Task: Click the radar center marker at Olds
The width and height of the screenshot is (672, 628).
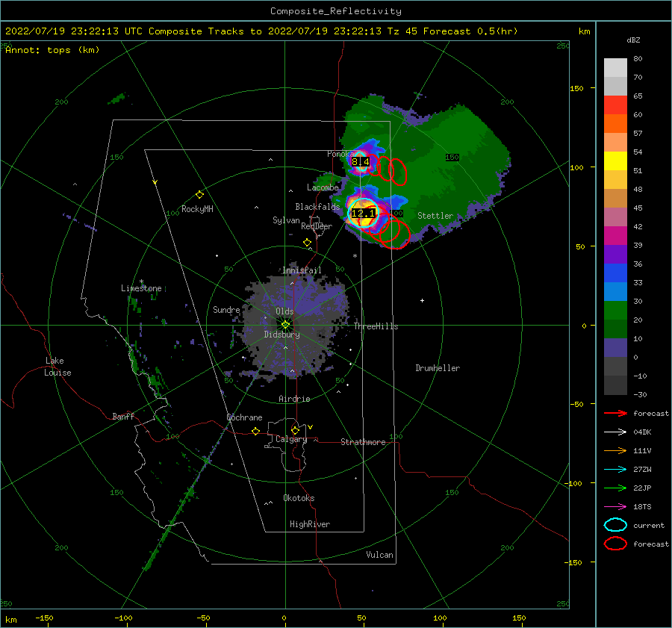Action: [x=285, y=325]
